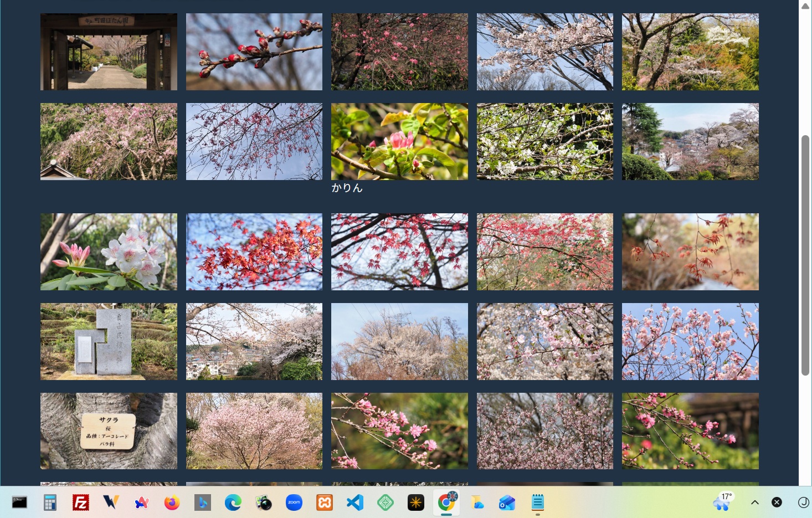View the white rhododendron blossom photo
Viewport: 812px width, 518px height.
click(109, 252)
